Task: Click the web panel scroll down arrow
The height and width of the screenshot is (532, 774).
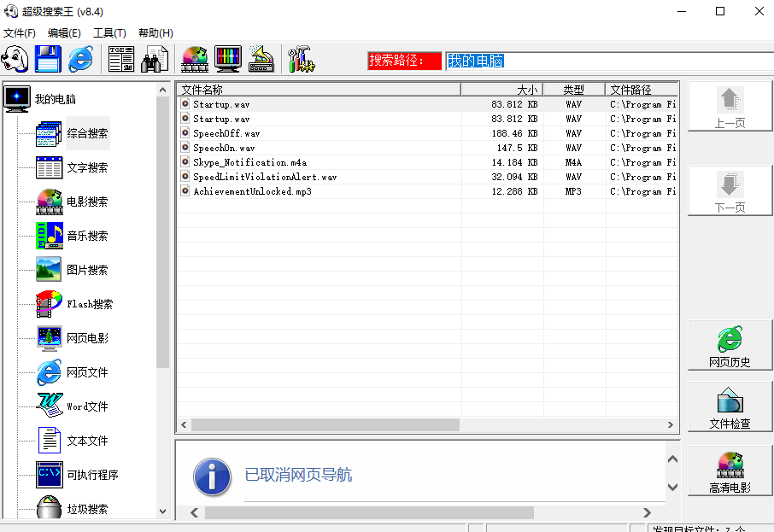Action: coord(672,487)
